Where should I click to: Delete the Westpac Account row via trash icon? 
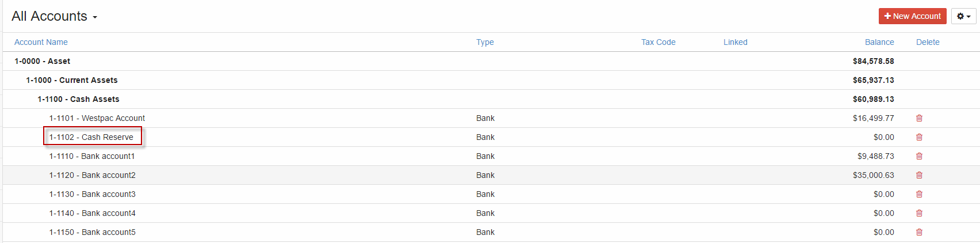click(x=919, y=118)
